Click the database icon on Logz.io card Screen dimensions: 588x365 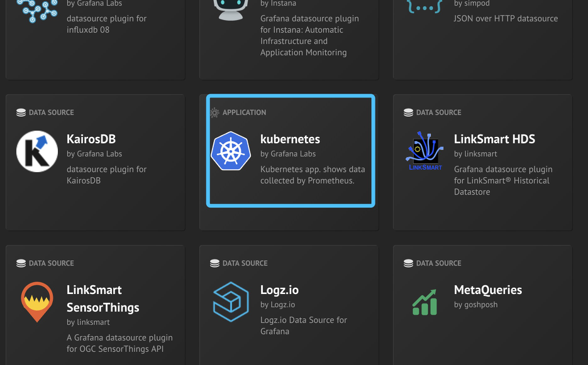pos(215,263)
